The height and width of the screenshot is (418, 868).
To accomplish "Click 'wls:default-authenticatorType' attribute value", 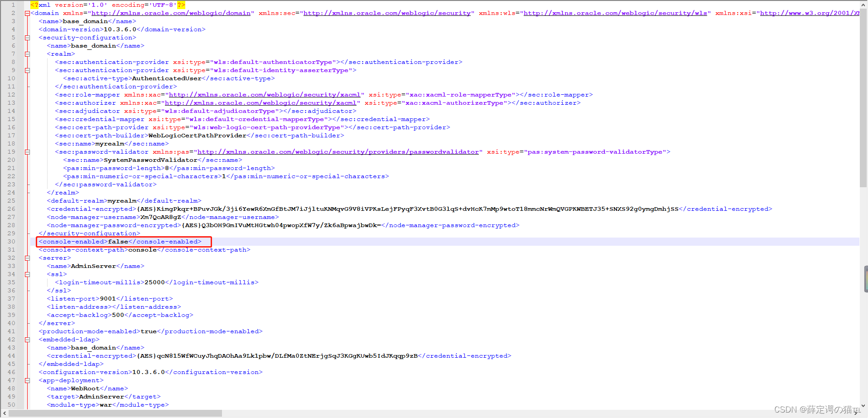I will [x=273, y=62].
